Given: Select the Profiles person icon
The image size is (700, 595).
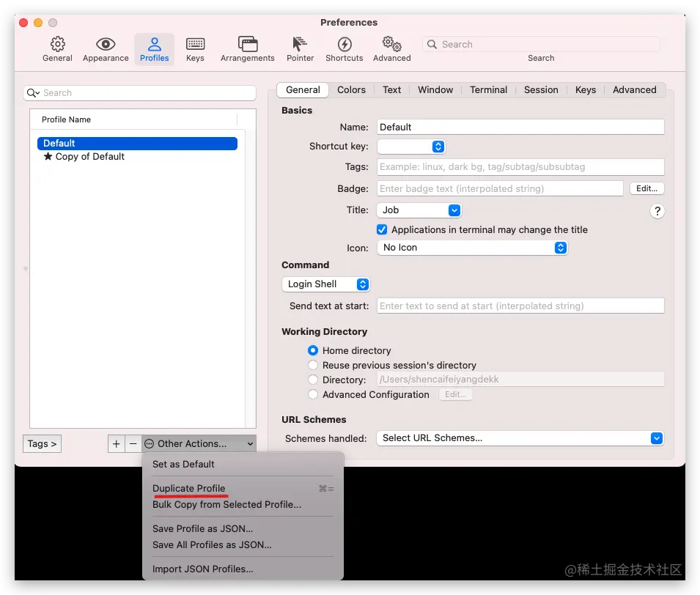Looking at the screenshot, I should 155,44.
